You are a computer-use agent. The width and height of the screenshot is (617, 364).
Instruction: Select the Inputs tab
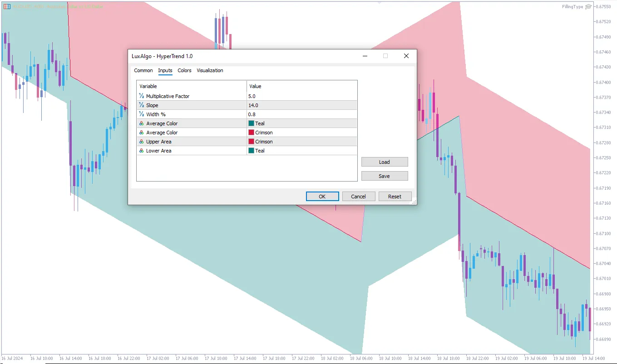[x=165, y=70]
